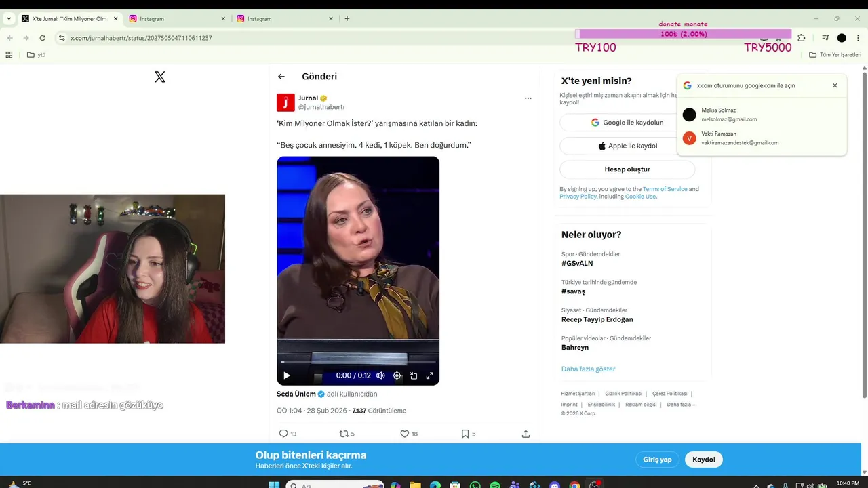Image resolution: width=868 pixels, height=488 pixels.
Task: Click the Google ile kaydolun button
Action: [627, 123]
